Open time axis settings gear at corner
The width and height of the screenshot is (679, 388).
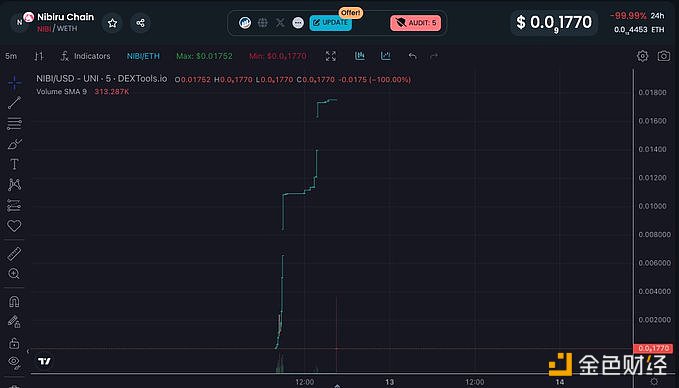click(x=654, y=382)
